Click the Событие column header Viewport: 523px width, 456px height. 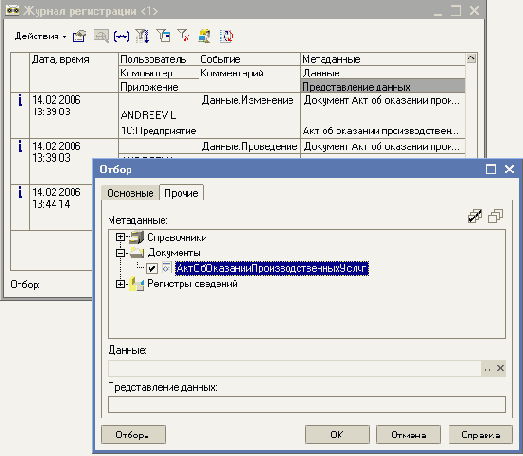(250, 59)
